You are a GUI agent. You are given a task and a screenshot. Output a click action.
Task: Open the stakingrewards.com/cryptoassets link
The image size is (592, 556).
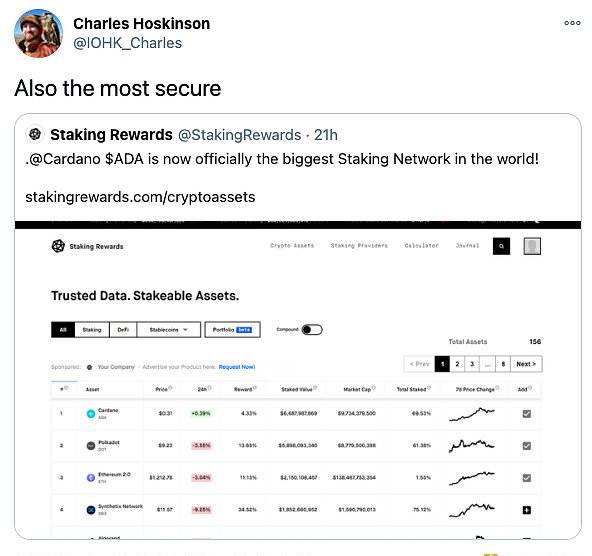pos(140,197)
